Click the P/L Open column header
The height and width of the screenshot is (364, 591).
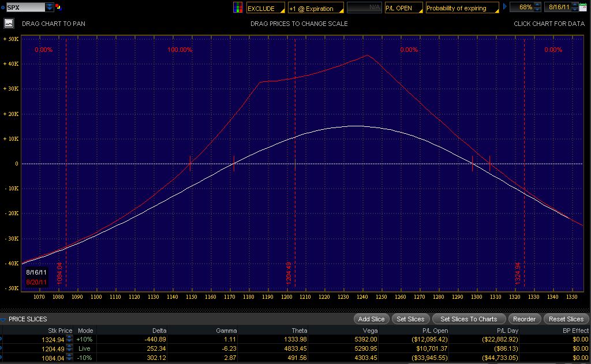coord(435,331)
